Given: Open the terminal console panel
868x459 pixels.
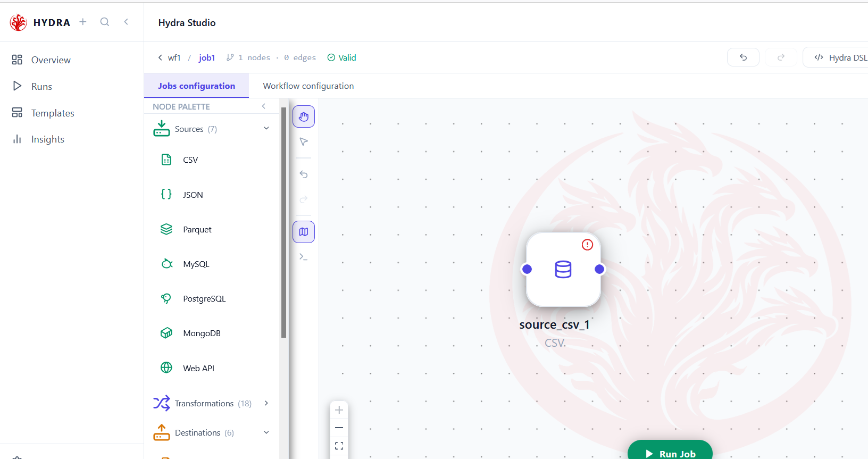Looking at the screenshot, I should pyautogui.click(x=304, y=257).
